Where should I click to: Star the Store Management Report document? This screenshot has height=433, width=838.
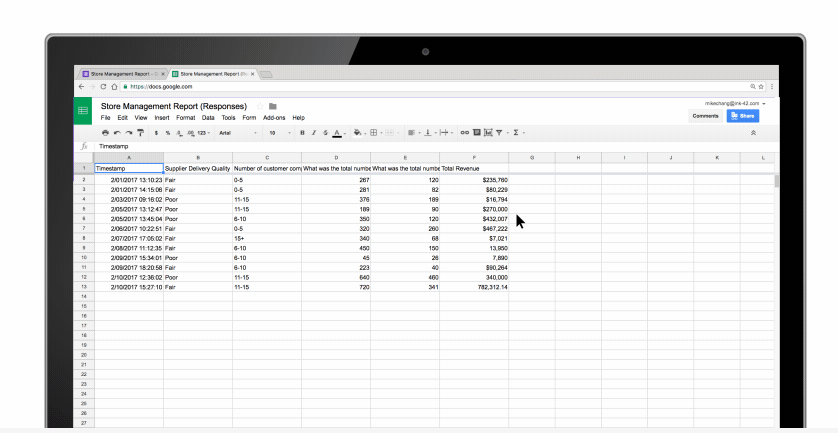tap(260, 106)
